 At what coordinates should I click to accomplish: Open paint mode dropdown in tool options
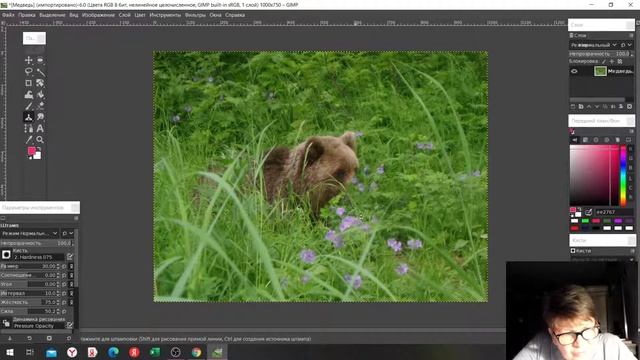pyautogui.click(x=30, y=233)
